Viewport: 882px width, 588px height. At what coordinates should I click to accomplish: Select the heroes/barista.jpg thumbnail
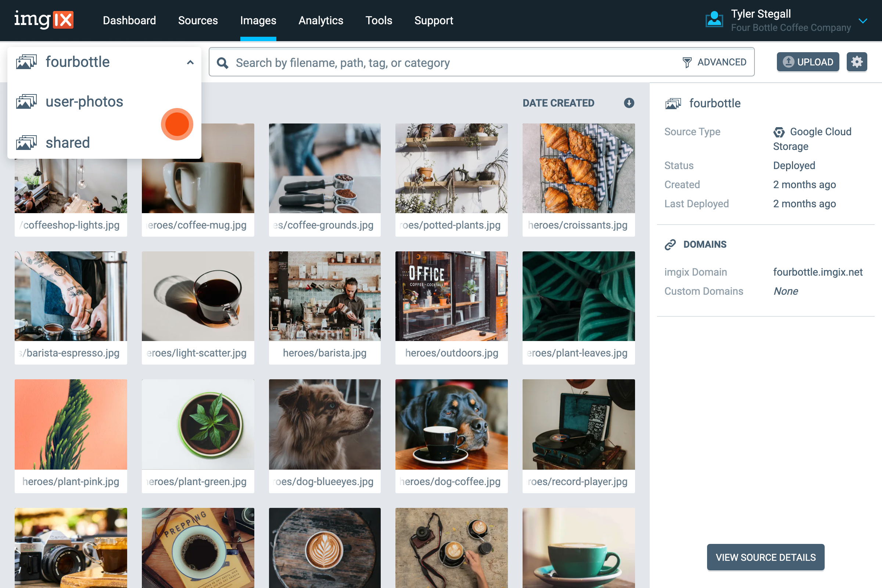coord(325,296)
